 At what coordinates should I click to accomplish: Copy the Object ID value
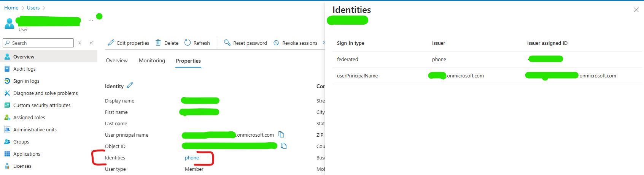point(284,146)
